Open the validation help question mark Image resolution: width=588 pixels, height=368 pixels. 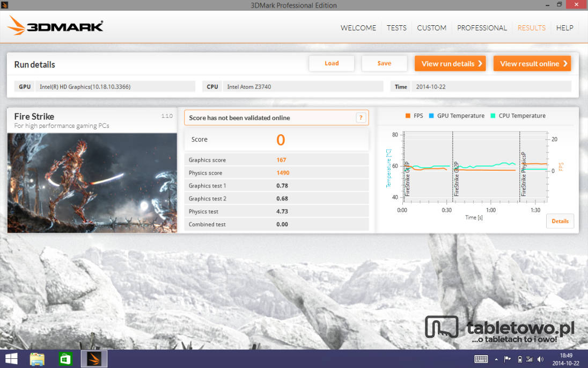coord(361,118)
